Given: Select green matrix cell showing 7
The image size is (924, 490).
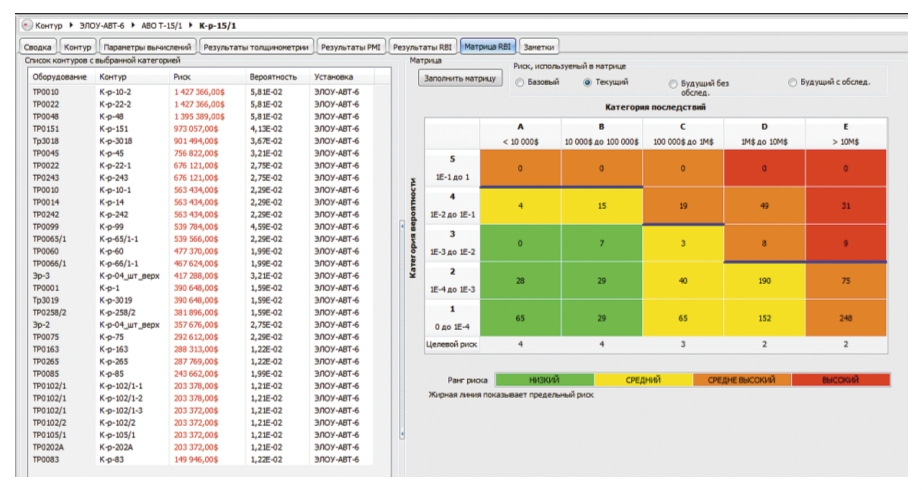Looking at the screenshot, I should 602,243.
